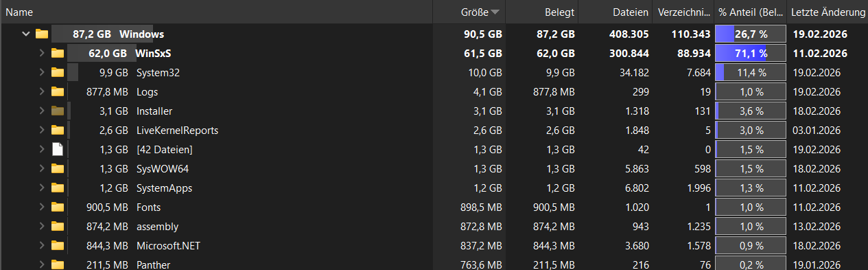Select the WinSxS row name
868x270 pixels.
pyautogui.click(x=153, y=53)
